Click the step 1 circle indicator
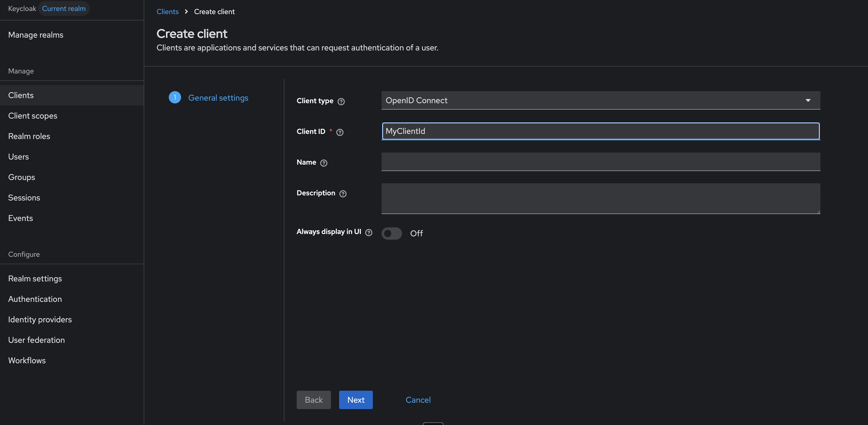868x425 pixels. click(x=174, y=98)
